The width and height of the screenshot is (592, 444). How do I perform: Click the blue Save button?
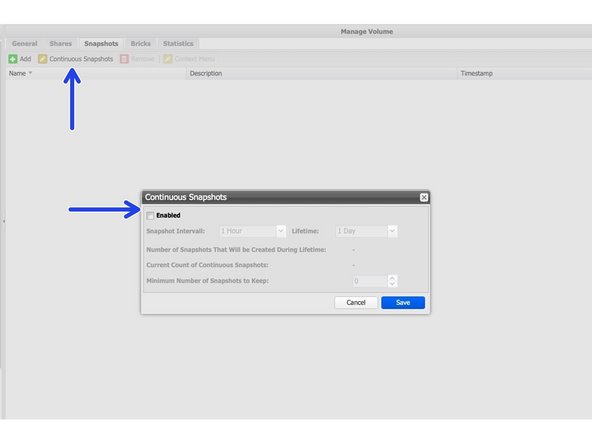[x=403, y=302]
